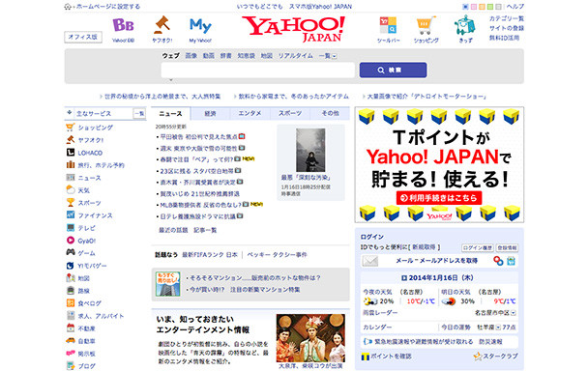Click the 路線 train icon in the sidebar
Viewport: 588px width, 371px height.
click(x=71, y=291)
